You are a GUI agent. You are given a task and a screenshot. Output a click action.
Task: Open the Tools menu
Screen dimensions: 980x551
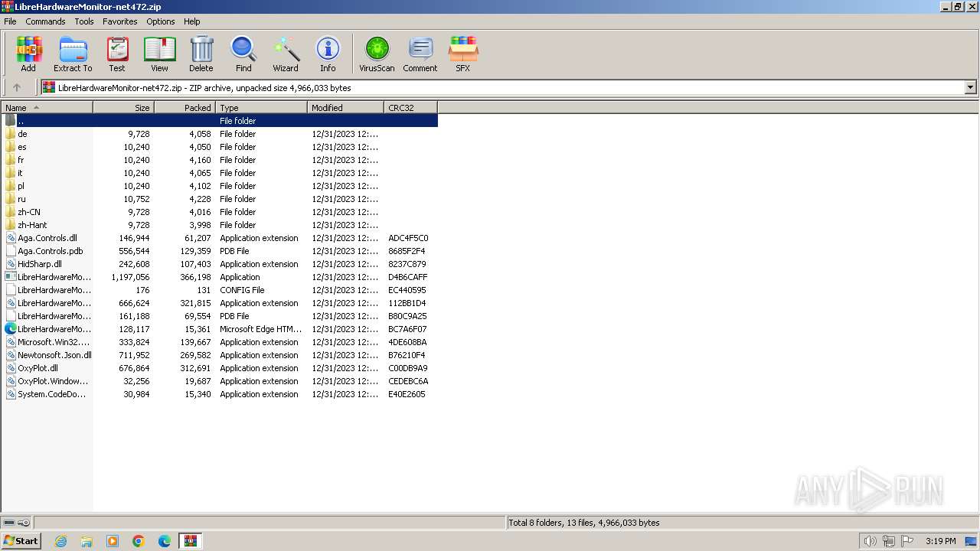pos(84,21)
